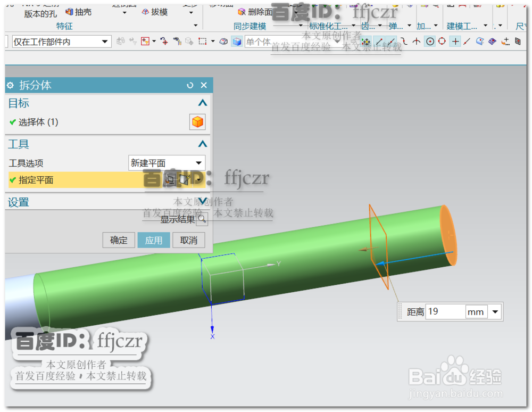Reset the 拆分体 dialog with the refresh icon
This screenshot has width=532, height=412.
pos(190,85)
